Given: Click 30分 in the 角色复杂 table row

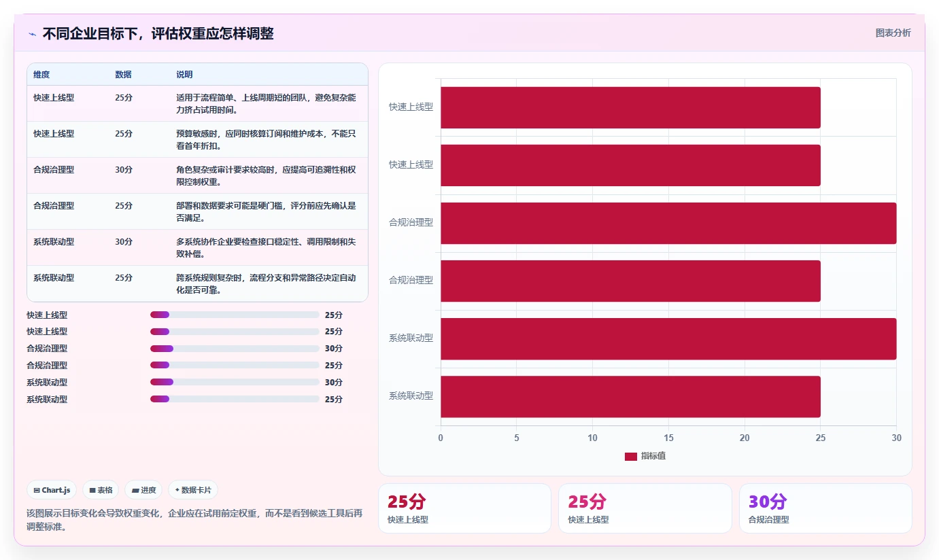Looking at the screenshot, I should pos(124,169).
